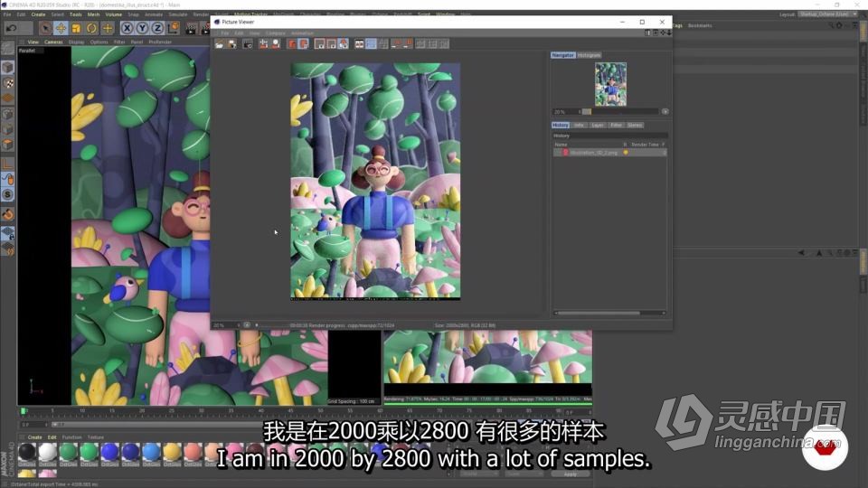Switch to the Info tab

tap(579, 125)
